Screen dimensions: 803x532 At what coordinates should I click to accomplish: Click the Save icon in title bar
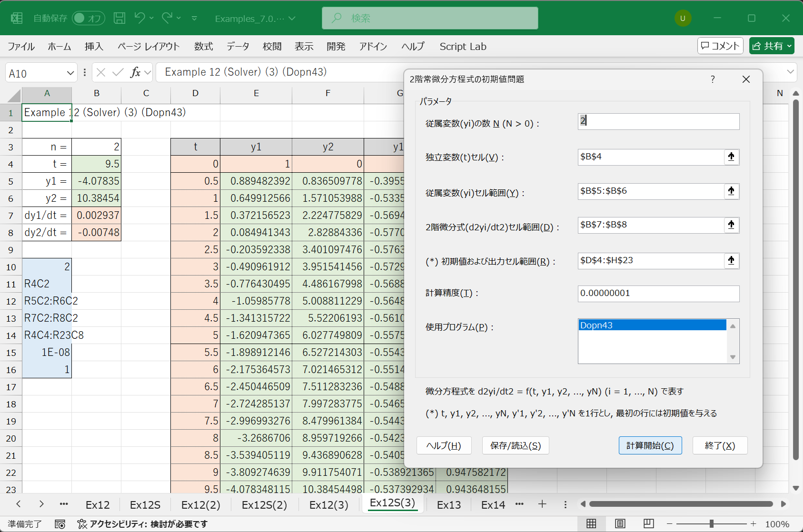click(119, 18)
